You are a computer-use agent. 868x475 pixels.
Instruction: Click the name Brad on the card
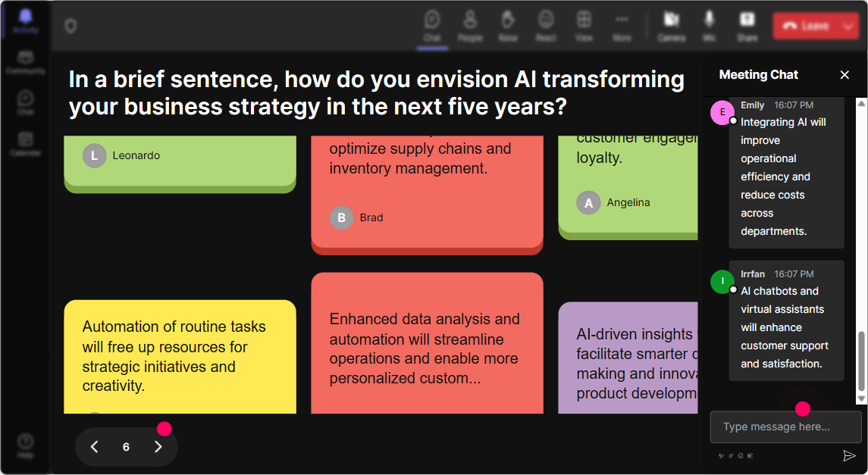point(371,218)
